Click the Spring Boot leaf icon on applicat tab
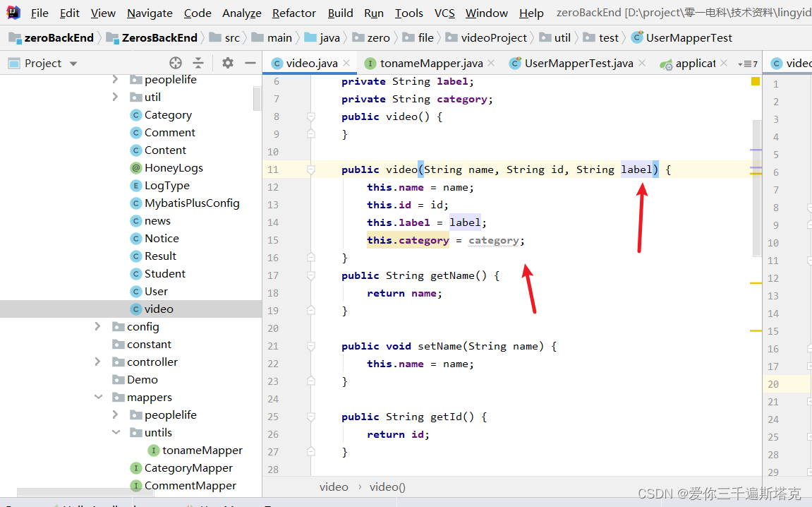812x507 pixels. (665, 63)
